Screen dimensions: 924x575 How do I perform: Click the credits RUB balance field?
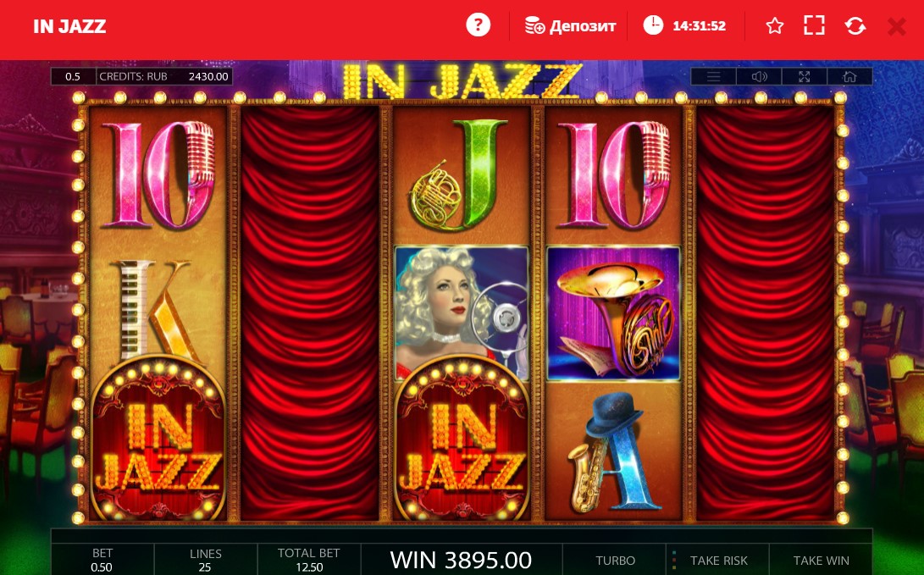(164, 76)
